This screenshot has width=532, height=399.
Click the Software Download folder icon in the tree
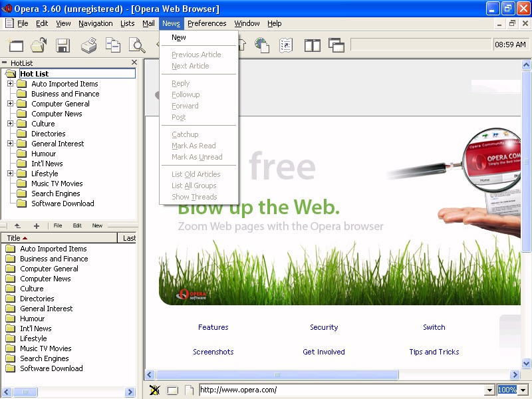point(22,203)
